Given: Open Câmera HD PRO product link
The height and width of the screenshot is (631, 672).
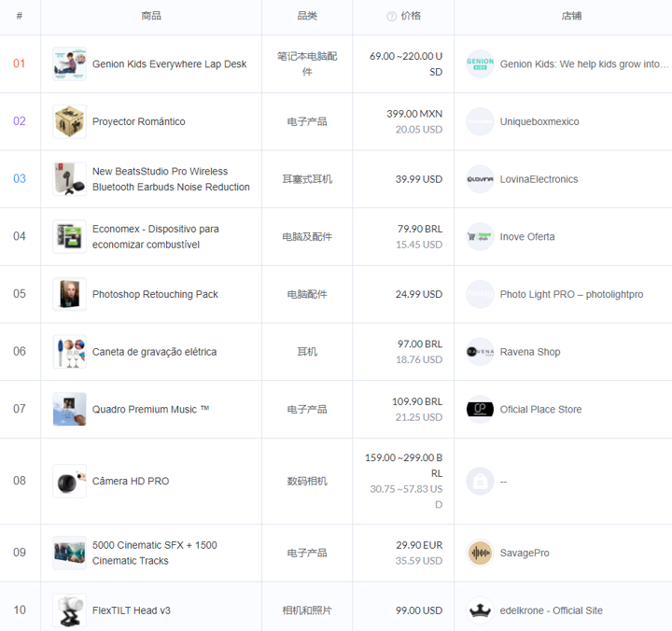Looking at the screenshot, I should [x=131, y=482].
